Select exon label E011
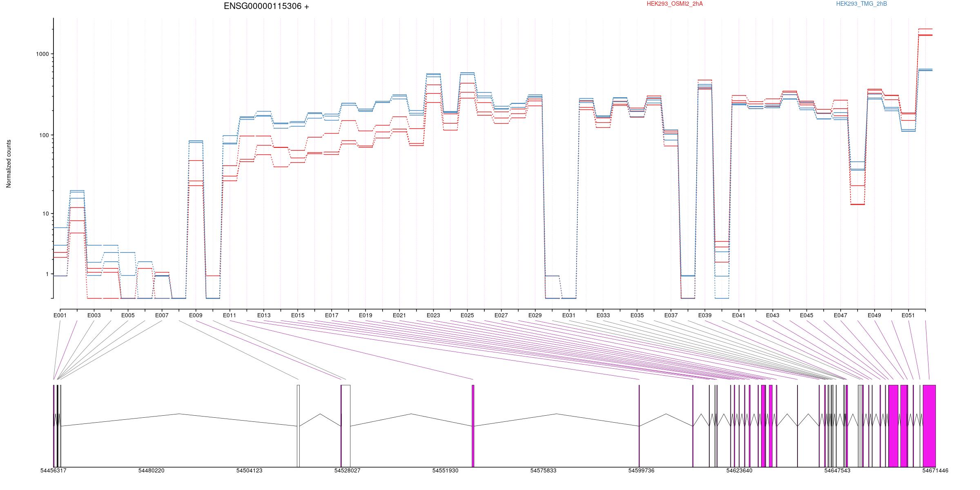The height and width of the screenshot is (490, 980). [x=229, y=315]
